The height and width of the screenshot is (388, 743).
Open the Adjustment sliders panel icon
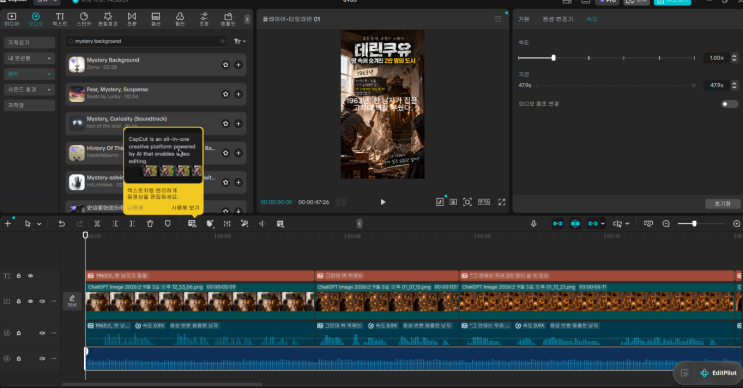pyautogui.click(x=204, y=19)
